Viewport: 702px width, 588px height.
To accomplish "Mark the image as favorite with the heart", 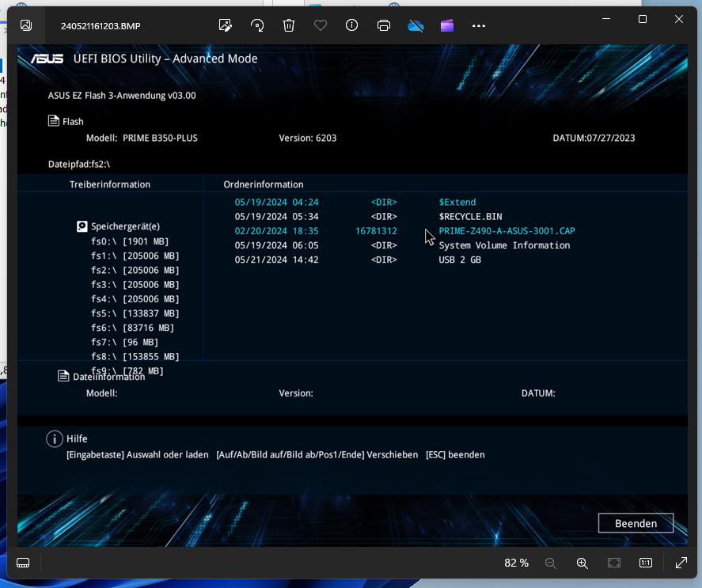I will (320, 25).
